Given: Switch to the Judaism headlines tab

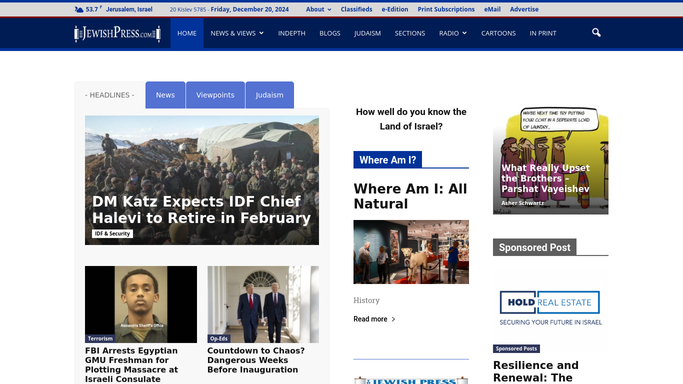Looking at the screenshot, I should coord(270,95).
